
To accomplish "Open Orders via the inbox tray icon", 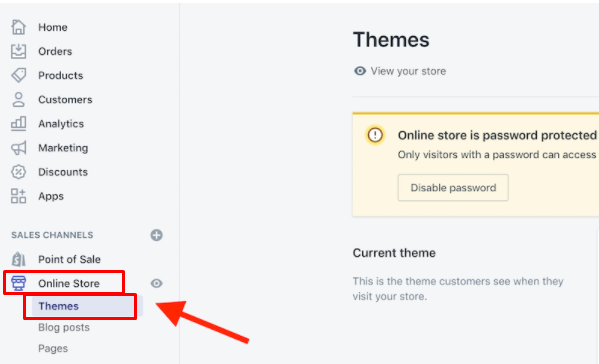I will (18, 51).
